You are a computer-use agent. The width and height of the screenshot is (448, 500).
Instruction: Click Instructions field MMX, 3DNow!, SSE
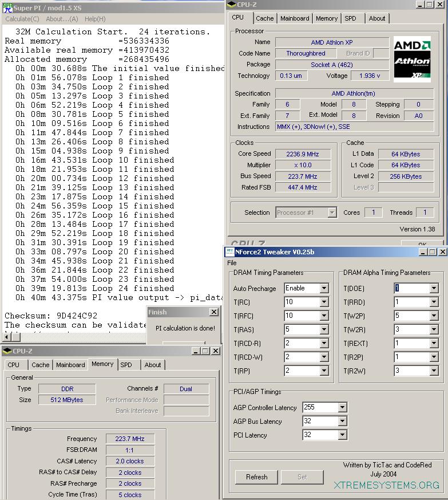point(354,127)
